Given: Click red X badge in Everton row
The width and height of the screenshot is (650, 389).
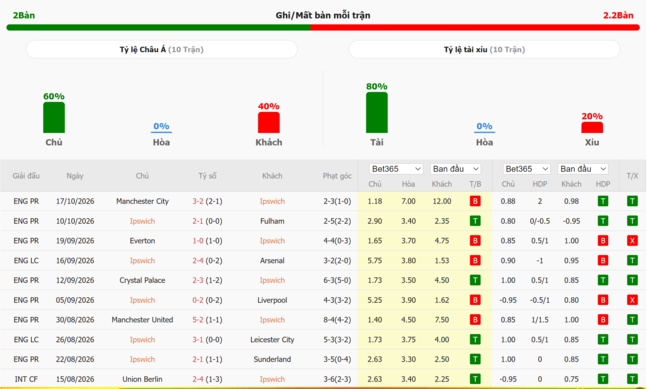Looking at the screenshot, I should [x=632, y=241].
